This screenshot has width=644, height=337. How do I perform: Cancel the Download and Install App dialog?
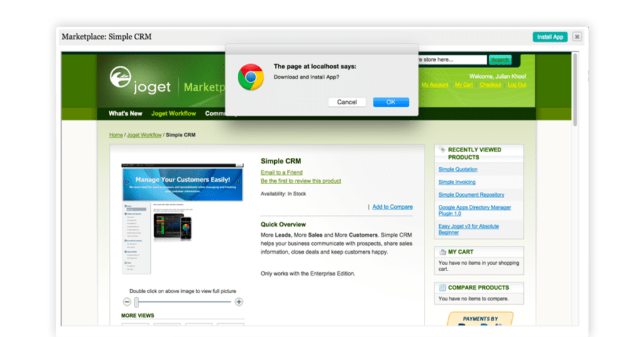347,102
